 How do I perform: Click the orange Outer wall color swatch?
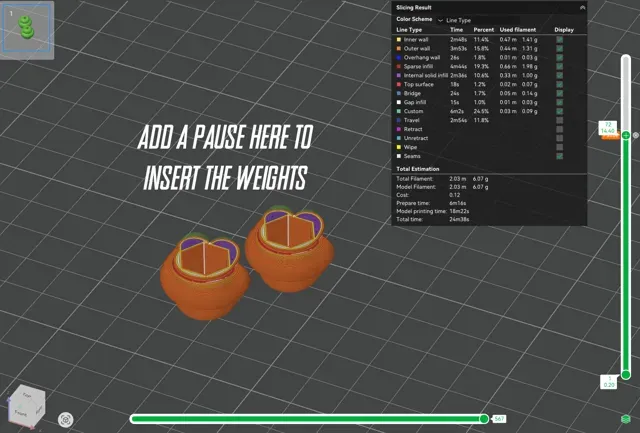(x=399, y=49)
